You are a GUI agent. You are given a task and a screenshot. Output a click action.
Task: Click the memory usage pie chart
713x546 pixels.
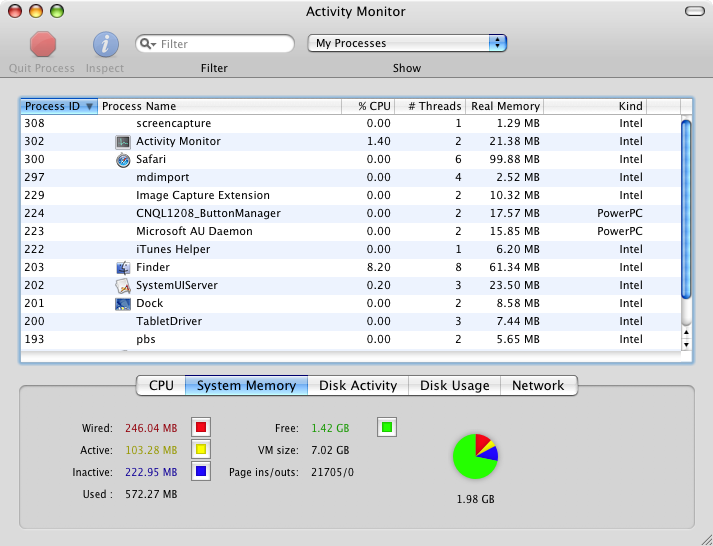point(476,456)
